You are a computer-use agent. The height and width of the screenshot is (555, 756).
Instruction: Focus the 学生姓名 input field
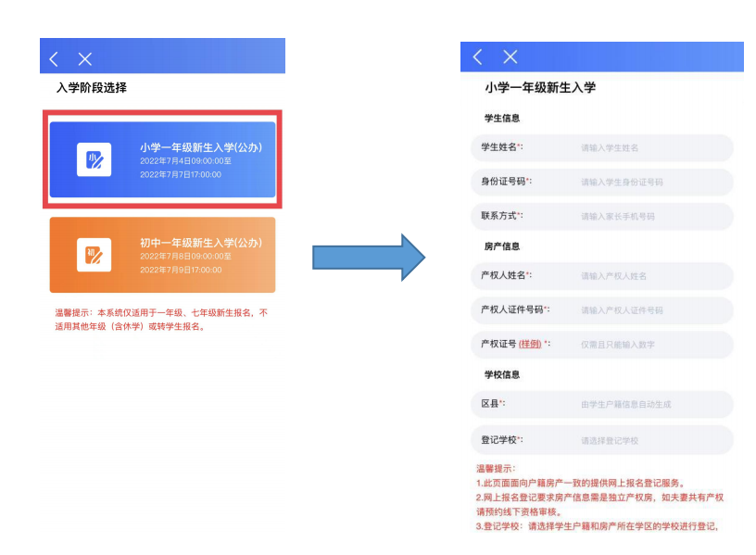tap(602, 147)
